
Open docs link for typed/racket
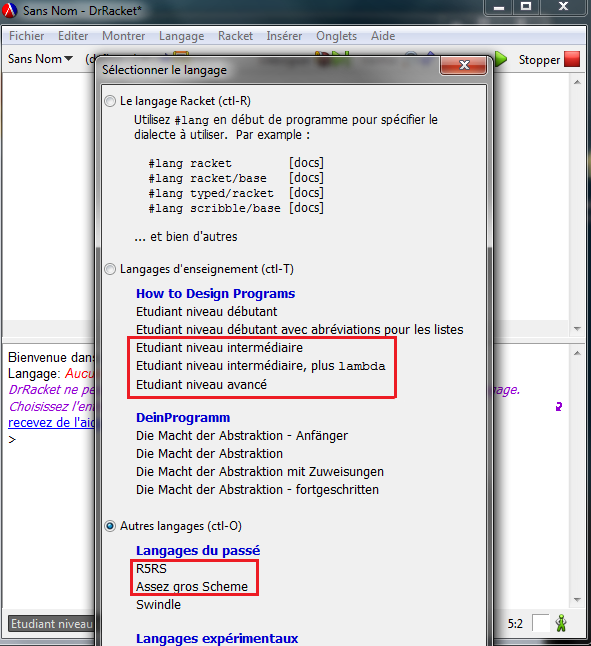click(306, 193)
